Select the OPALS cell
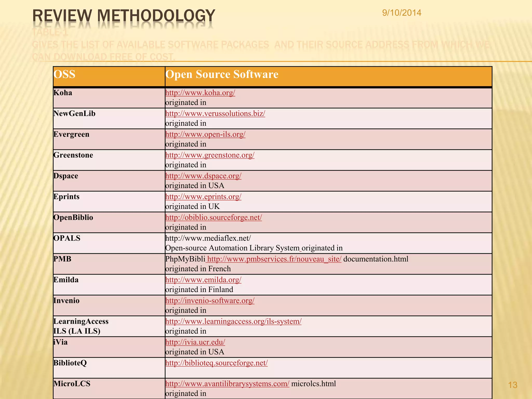The height and width of the screenshot is (399, 532). point(109,243)
